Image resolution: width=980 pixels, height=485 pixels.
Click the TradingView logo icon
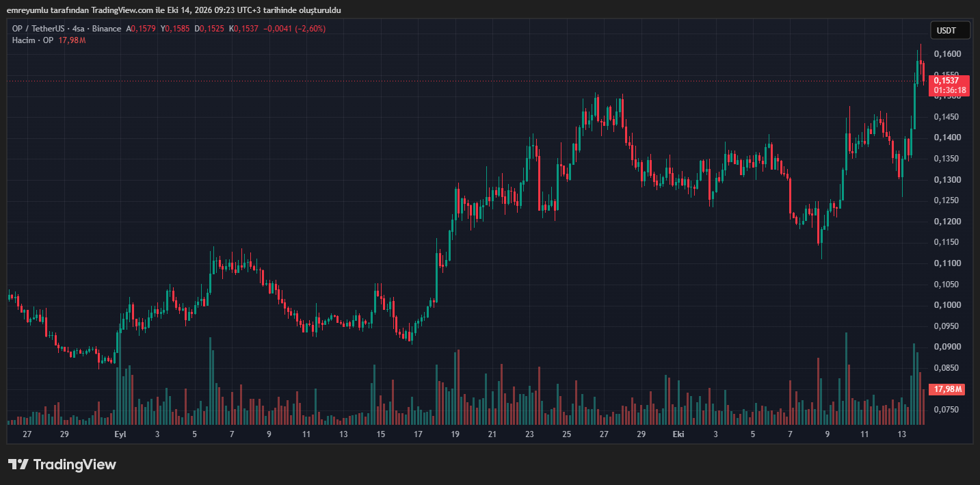click(x=18, y=464)
